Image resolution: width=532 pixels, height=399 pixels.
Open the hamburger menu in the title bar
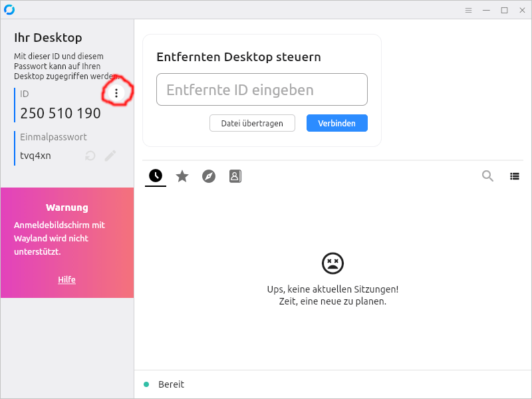pyautogui.click(x=468, y=10)
